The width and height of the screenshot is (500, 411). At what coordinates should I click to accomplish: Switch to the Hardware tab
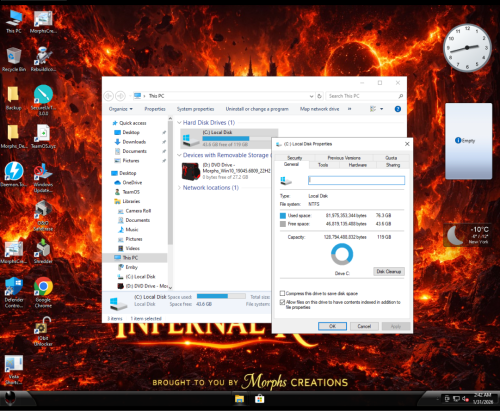pyautogui.click(x=358, y=165)
